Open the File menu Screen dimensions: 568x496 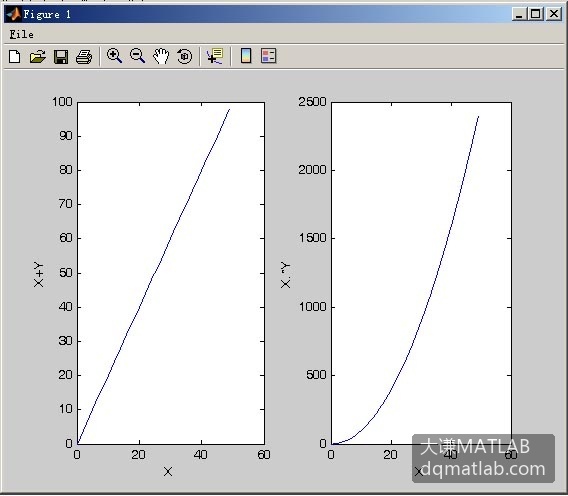coord(21,35)
